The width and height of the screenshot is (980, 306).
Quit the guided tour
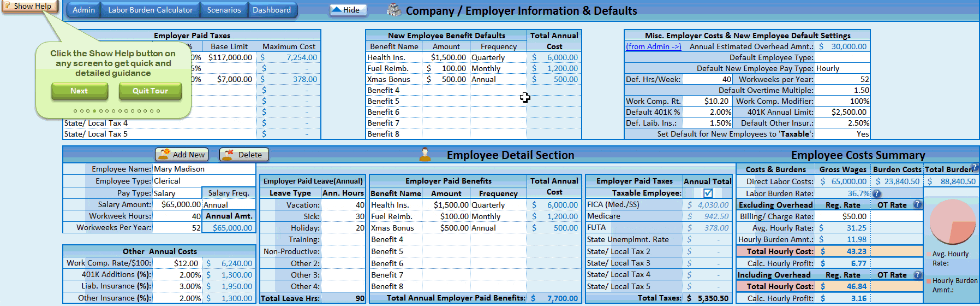point(150,91)
